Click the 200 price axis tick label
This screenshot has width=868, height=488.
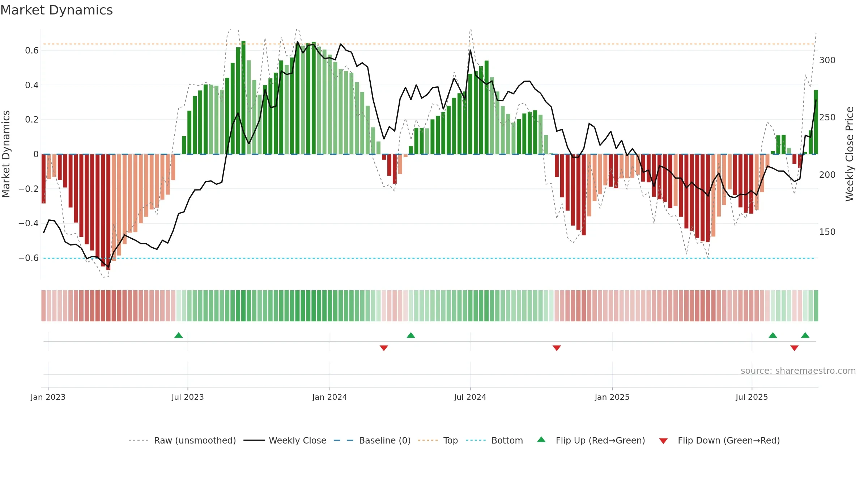coord(827,175)
